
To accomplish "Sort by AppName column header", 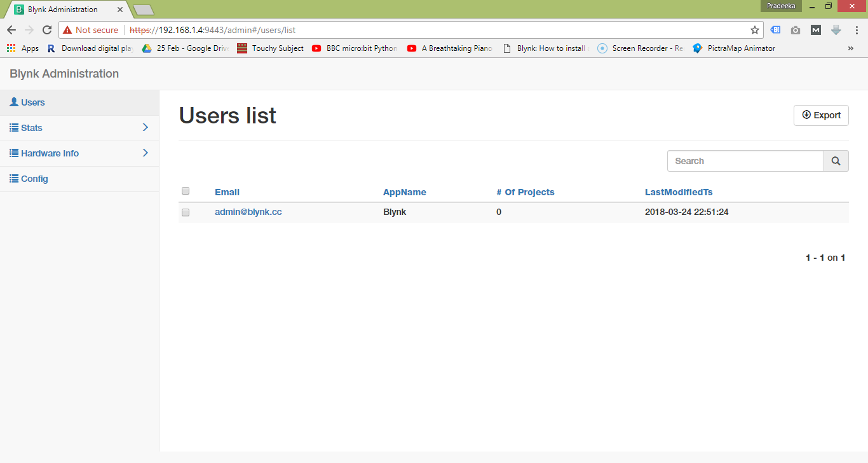I will click(x=405, y=192).
